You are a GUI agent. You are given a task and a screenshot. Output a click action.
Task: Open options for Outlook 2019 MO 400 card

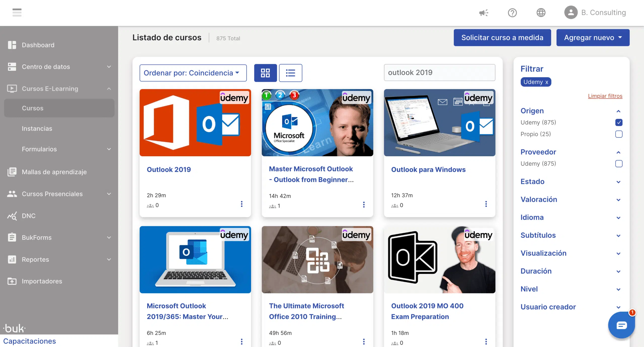point(486,341)
